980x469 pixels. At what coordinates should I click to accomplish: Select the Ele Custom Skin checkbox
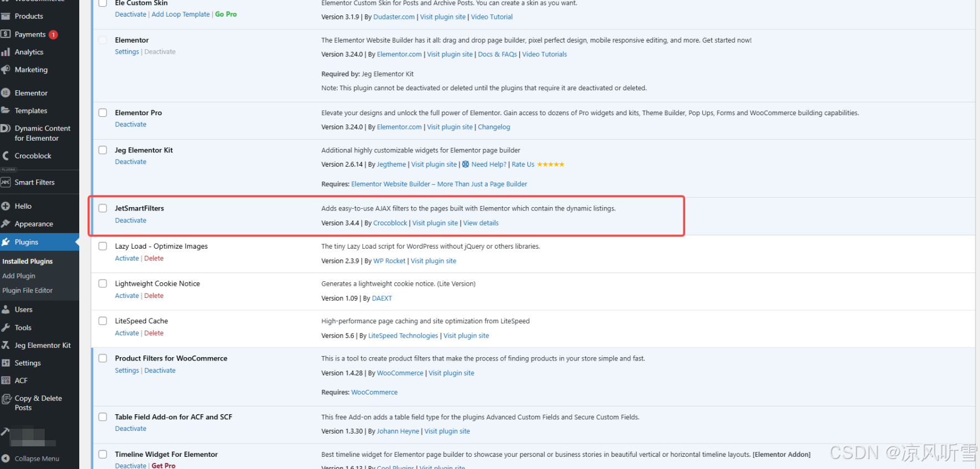pyautogui.click(x=103, y=3)
